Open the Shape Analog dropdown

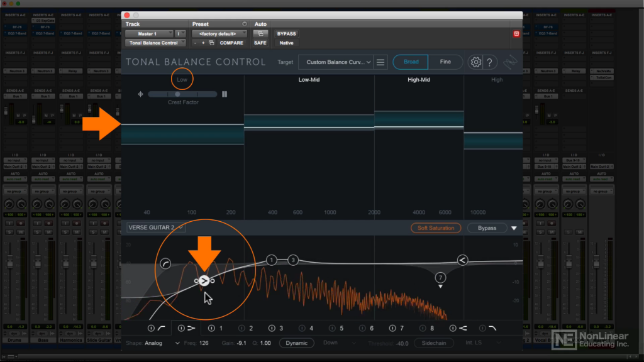pyautogui.click(x=162, y=343)
